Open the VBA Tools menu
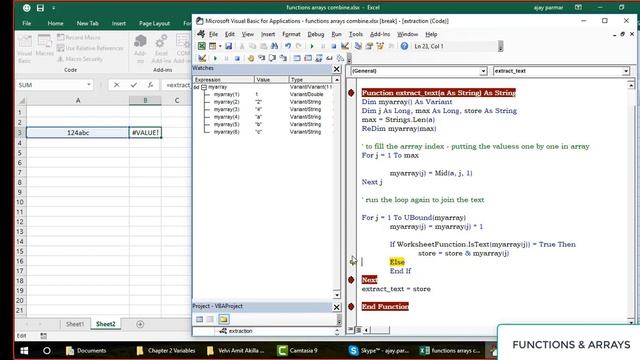Viewport: 640px width, 360px height. point(356,34)
